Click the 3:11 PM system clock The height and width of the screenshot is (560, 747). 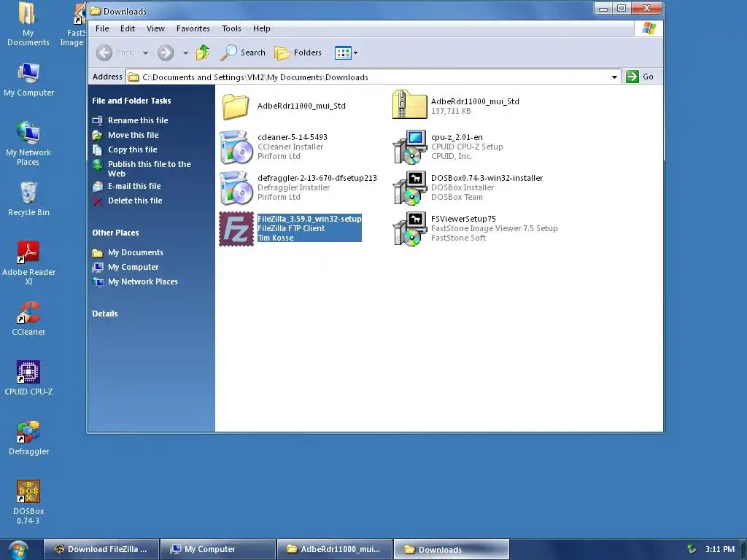(720, 549)
